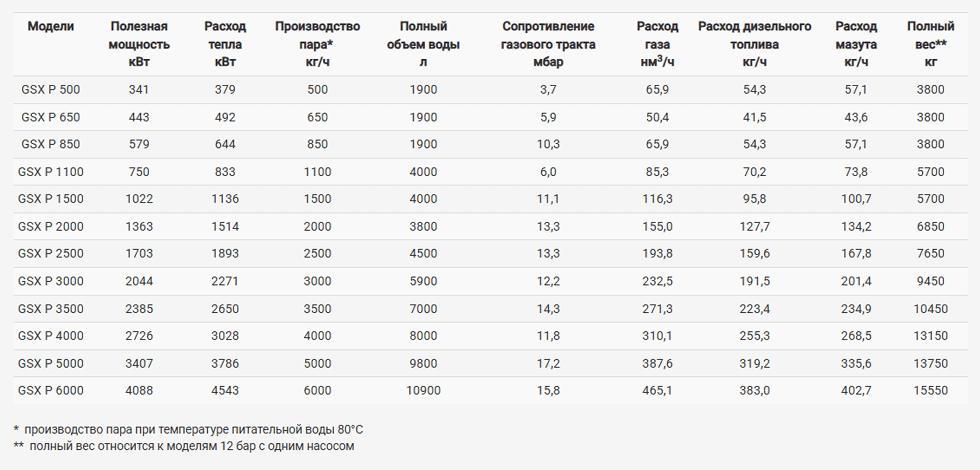Select useful power value 2044

click(x=139, y=281)
